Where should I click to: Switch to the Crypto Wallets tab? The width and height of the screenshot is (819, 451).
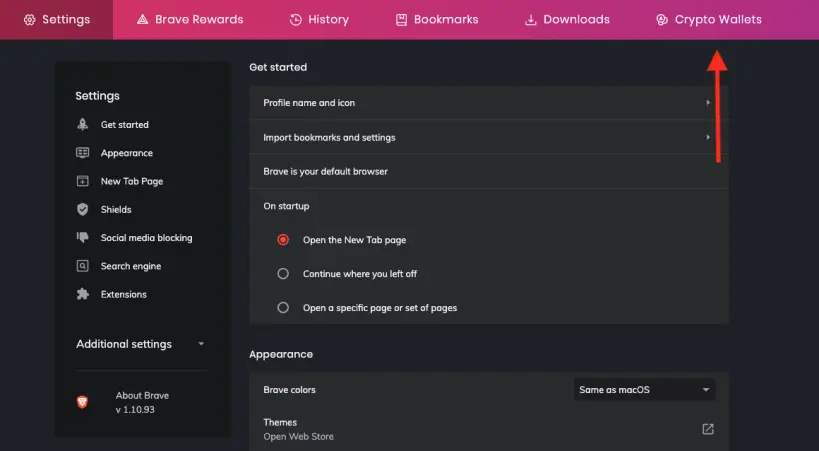tap(709, 20)
